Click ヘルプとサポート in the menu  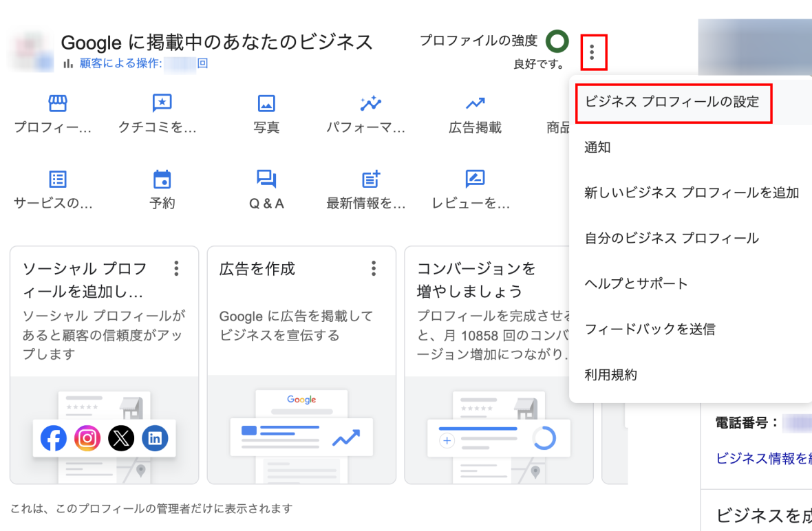(x=636, y=283)
